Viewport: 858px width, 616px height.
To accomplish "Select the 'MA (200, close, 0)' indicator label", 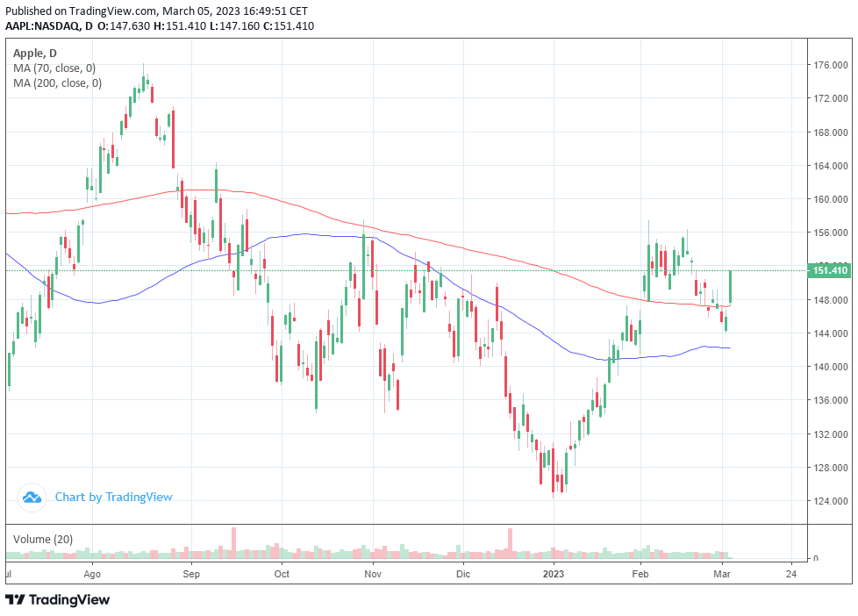I will pyautogui.click(x=57, y=83).
